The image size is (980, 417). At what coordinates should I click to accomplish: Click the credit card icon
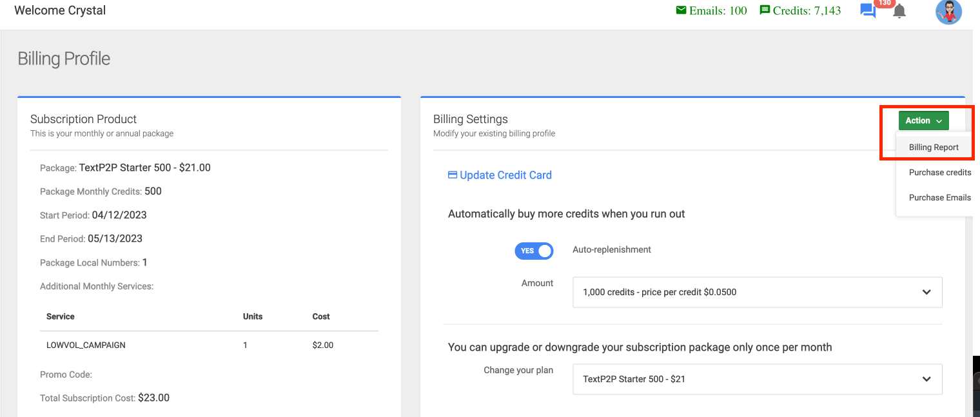point(453,175)
